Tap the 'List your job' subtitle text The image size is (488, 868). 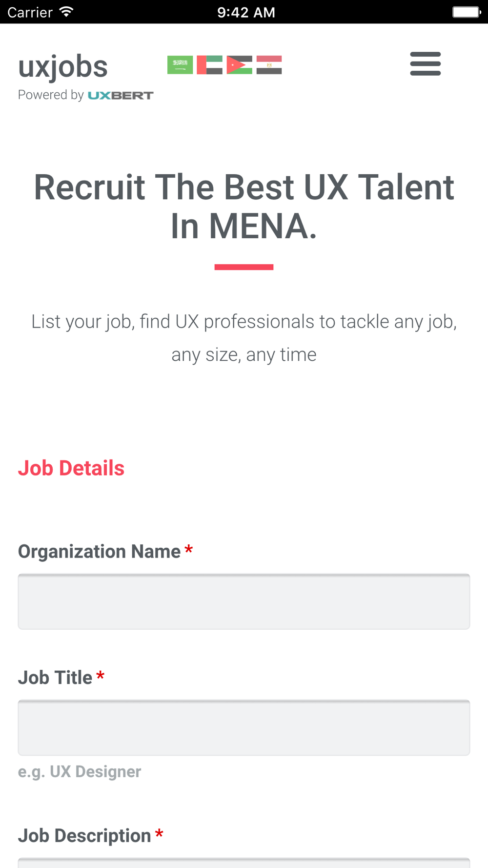[244, 338]
